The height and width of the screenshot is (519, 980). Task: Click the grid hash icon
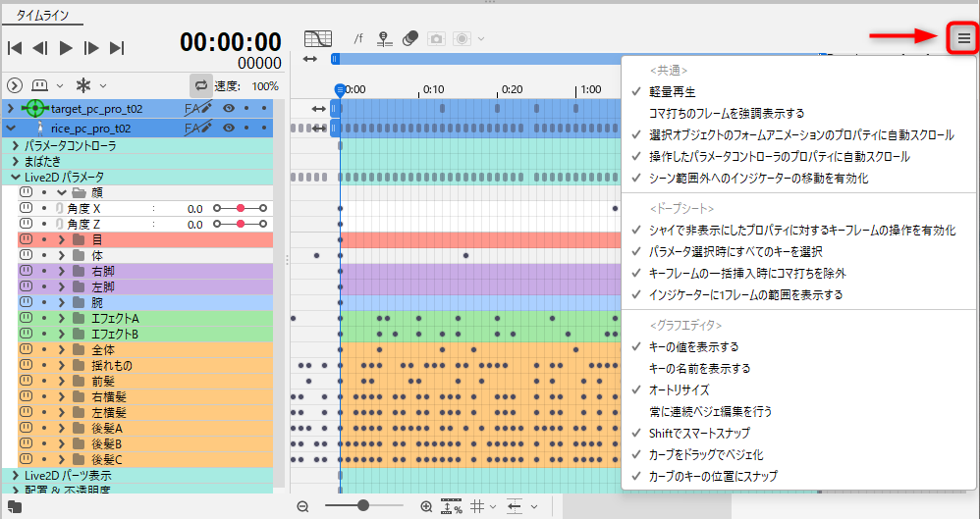tap(478, 506)
